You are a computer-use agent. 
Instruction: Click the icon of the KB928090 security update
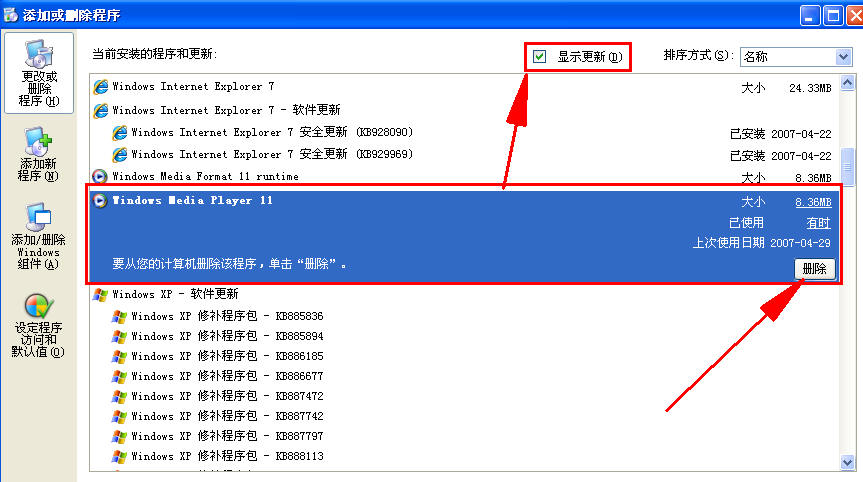tap(119, 133)
